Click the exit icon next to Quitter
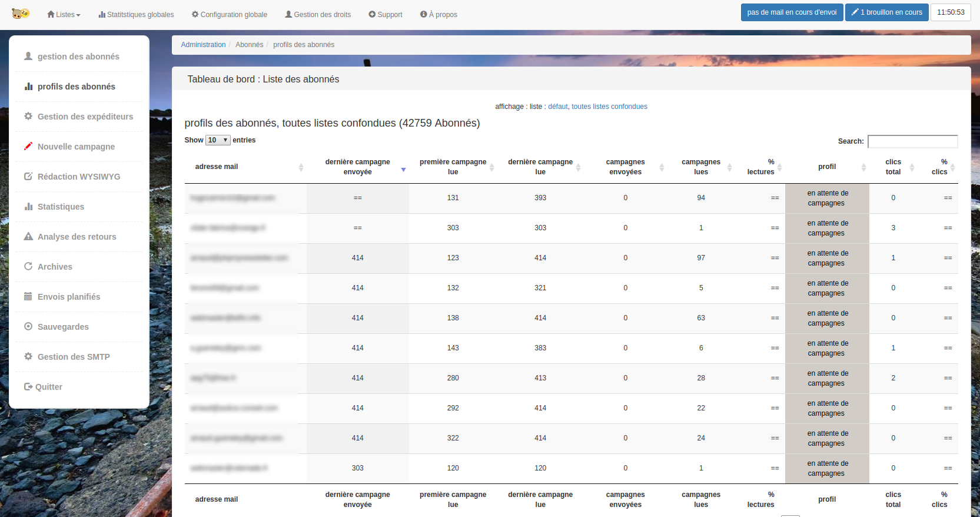 click(28, 387)
